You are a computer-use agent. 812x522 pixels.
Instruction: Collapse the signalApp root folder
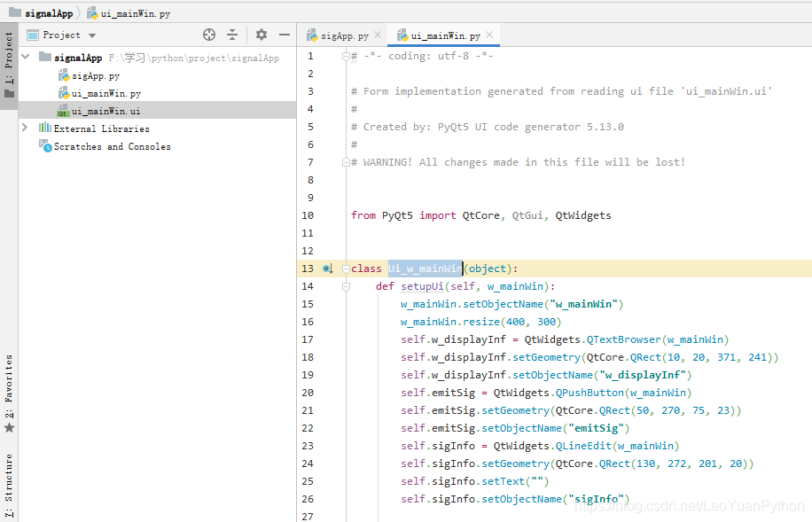(26, 57)
